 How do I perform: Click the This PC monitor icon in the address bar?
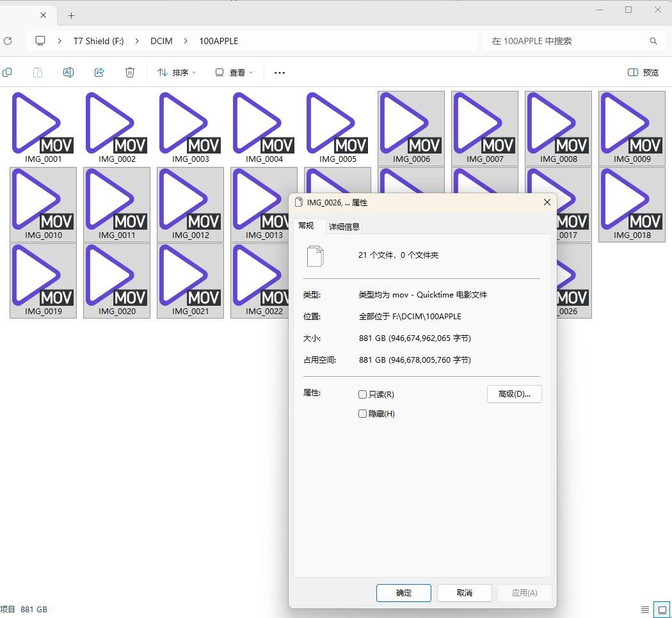click(40, 41)
